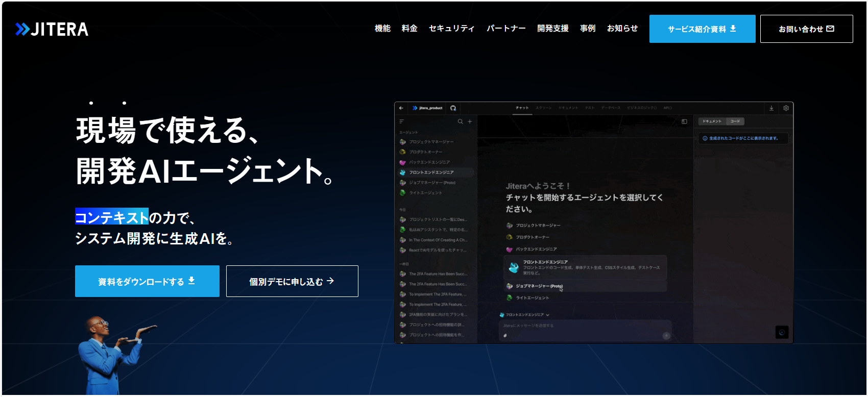Select プロダクトオーナー in the preview sidebar
The height and width of the screenshot is (397, 868).
tap(436, 152)
